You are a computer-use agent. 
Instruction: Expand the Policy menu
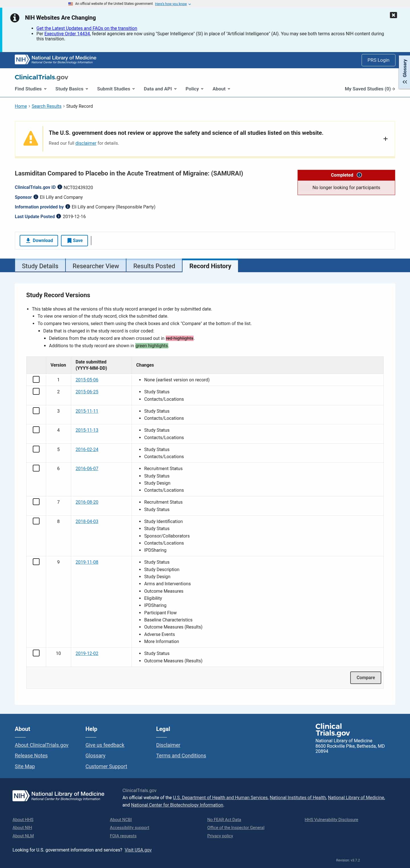pos(194,89)
